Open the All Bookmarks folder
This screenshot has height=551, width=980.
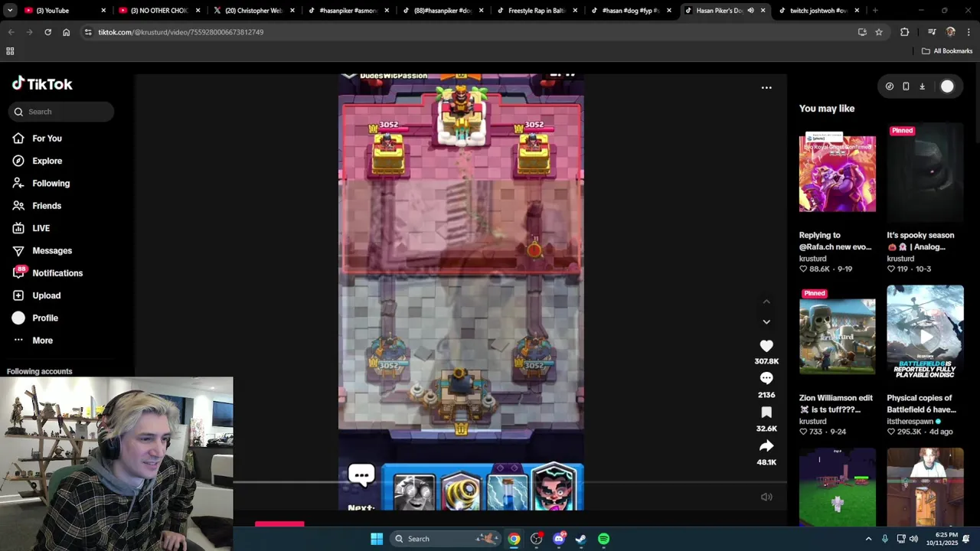[x=947, y=51]
